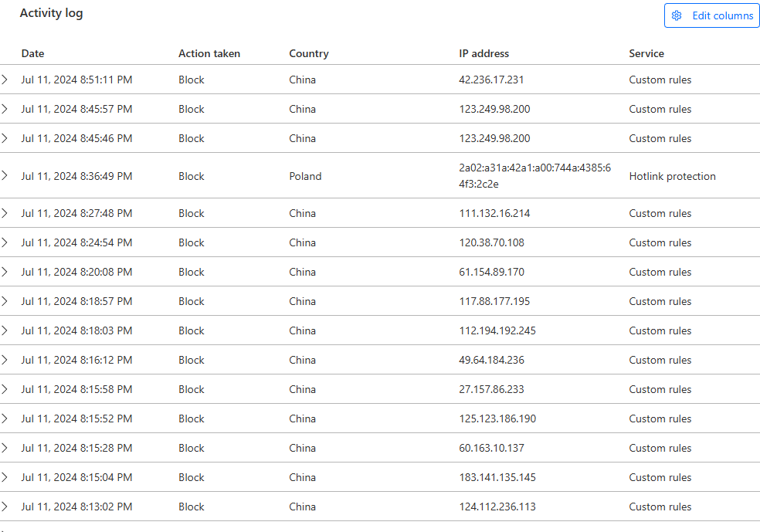Select the Date column header

pyautogui.click(x=33, y=53)
